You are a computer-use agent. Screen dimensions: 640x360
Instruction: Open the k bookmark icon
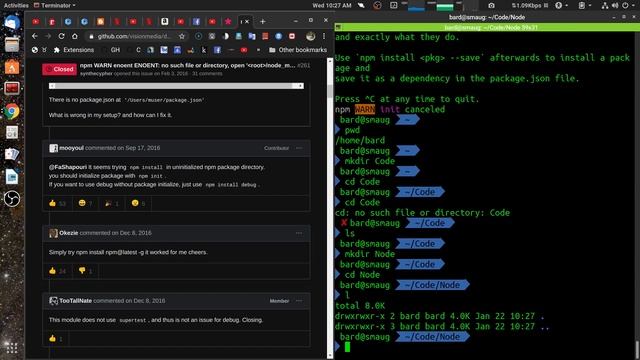point(204,50)
